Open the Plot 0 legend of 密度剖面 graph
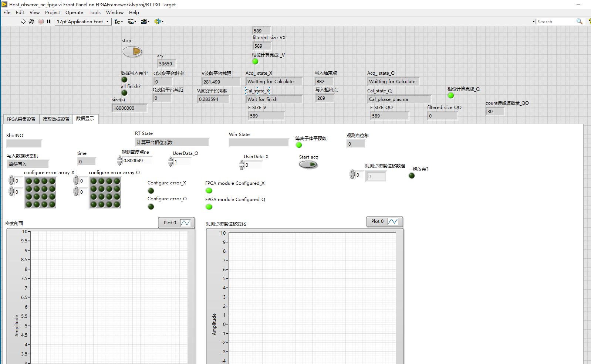The image size is (591, 364). [x=176, y=223]
